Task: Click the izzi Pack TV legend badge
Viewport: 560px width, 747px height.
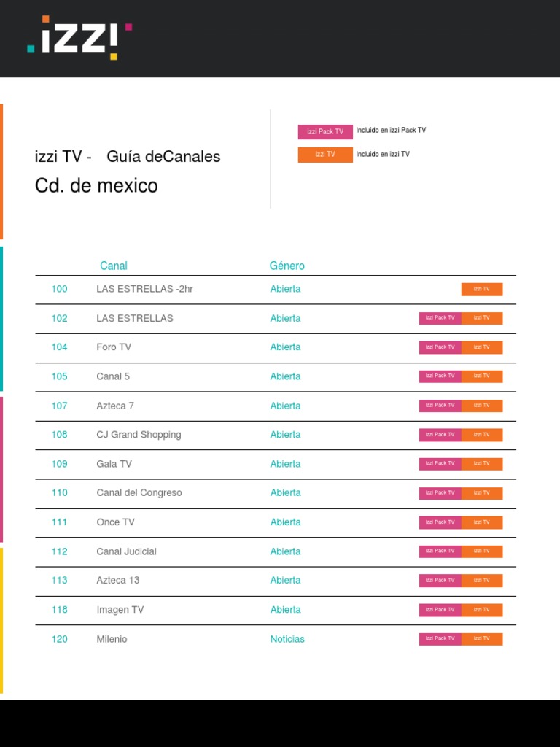Action: tap(325, 132)
